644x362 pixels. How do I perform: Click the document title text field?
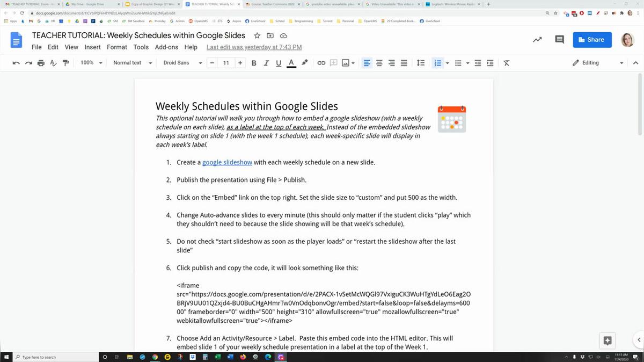click(138, 35)
